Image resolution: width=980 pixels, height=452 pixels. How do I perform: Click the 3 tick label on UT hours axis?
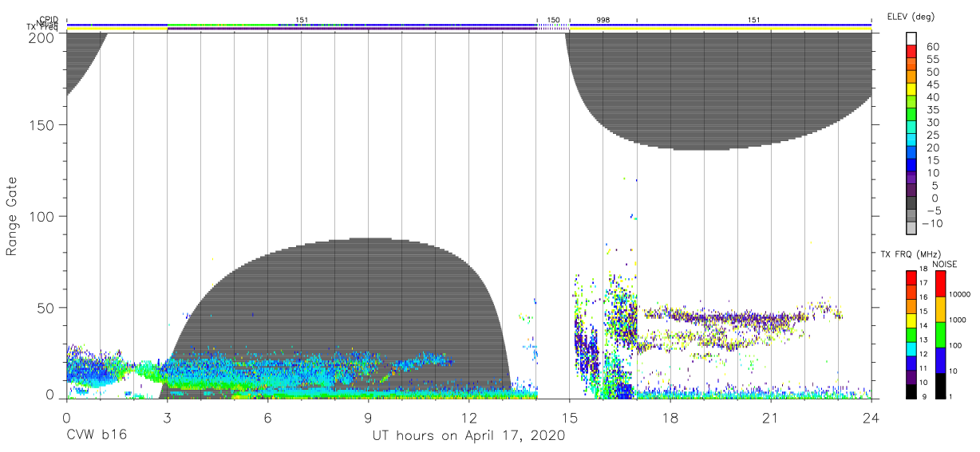[x=167, y=417]
